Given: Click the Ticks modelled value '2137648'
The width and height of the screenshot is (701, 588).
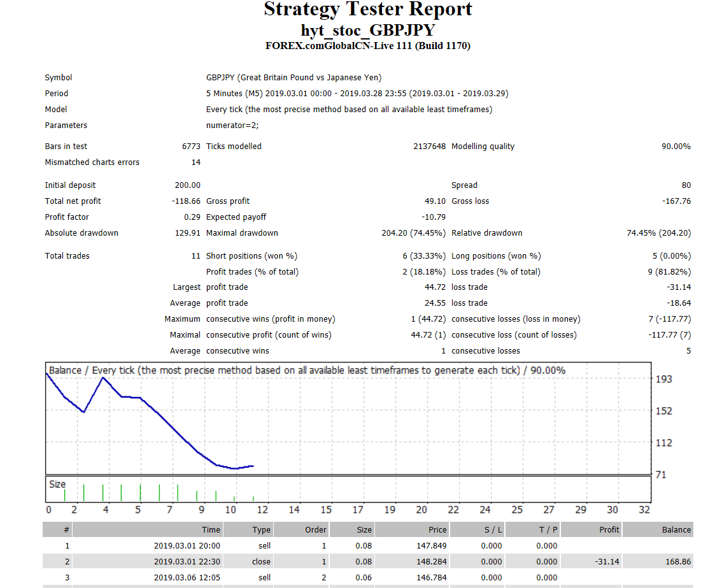Looking at the screenshot, I should coord(429,147).
